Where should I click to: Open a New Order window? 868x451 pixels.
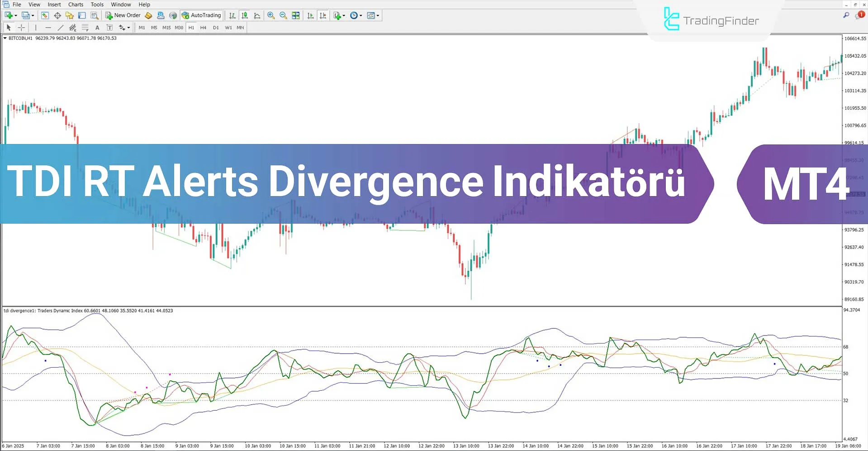click(x=124, y=15)
